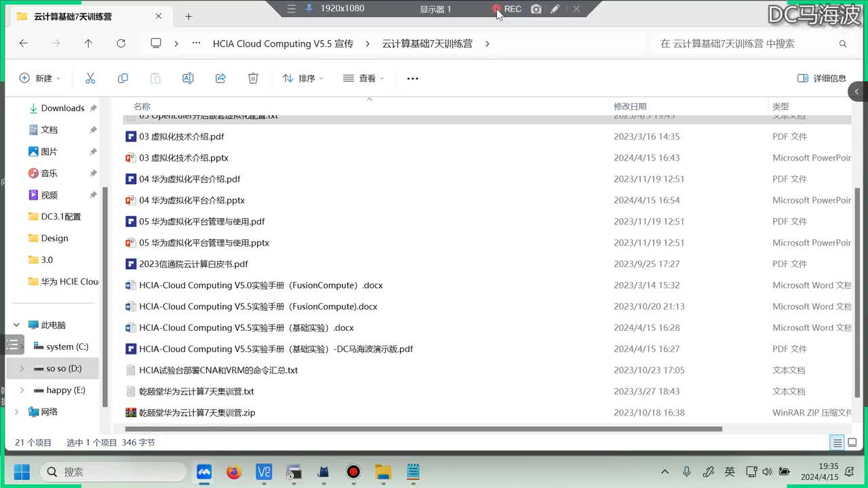Click the recorder pin icon
The image size is (868, 488).
(309, 9)
